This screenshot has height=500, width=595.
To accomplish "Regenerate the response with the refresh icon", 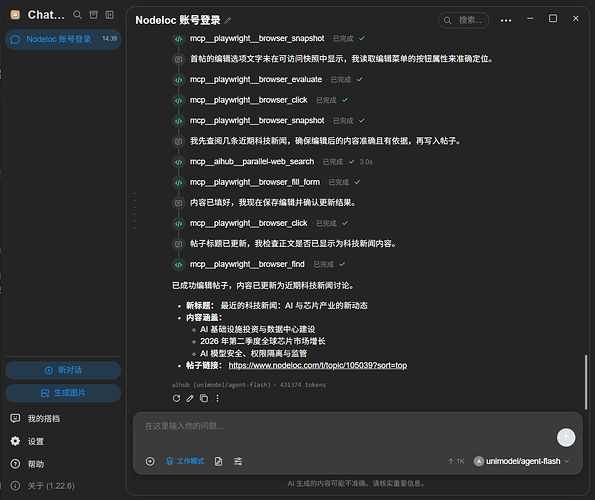I will (x=176, y=398).
